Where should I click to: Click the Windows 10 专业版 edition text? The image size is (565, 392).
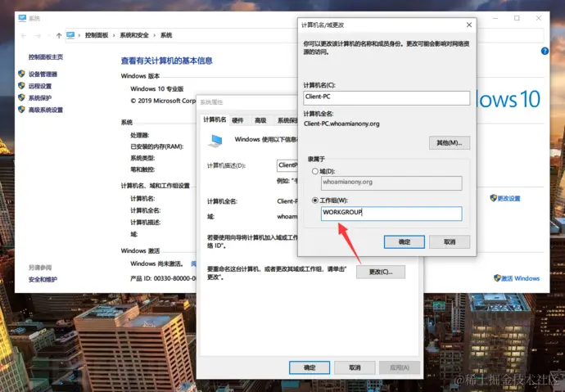tap(157, 88)
